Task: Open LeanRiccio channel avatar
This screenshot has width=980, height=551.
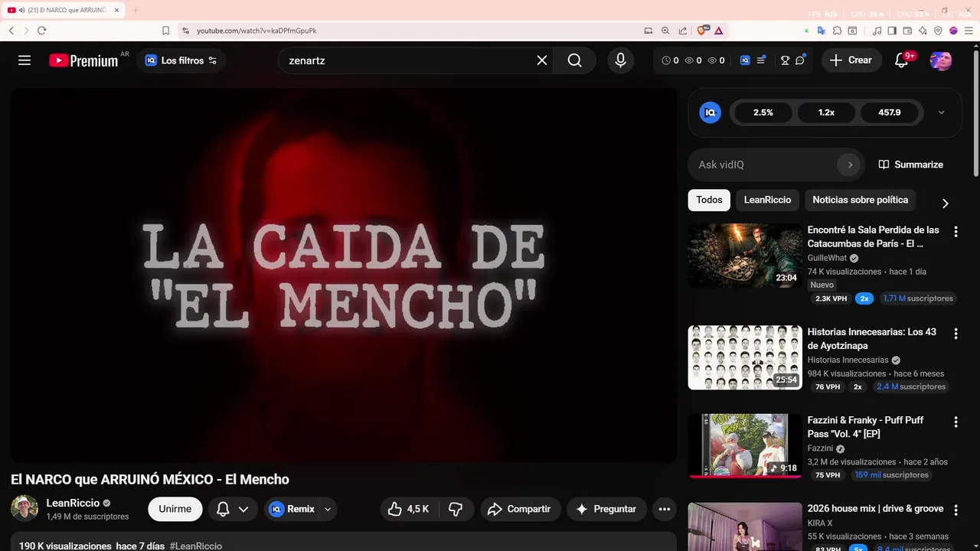Action: tap(24, 509)
